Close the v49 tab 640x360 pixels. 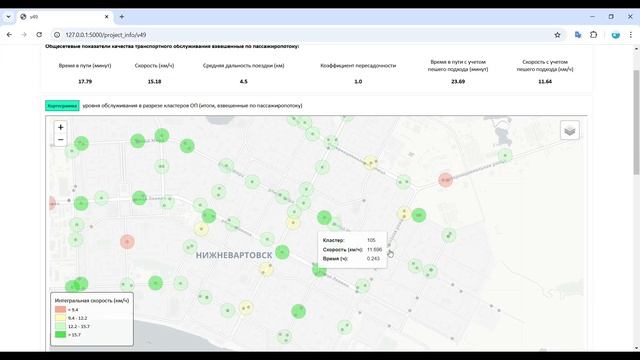pyautogui.click(x=107, y=17)
